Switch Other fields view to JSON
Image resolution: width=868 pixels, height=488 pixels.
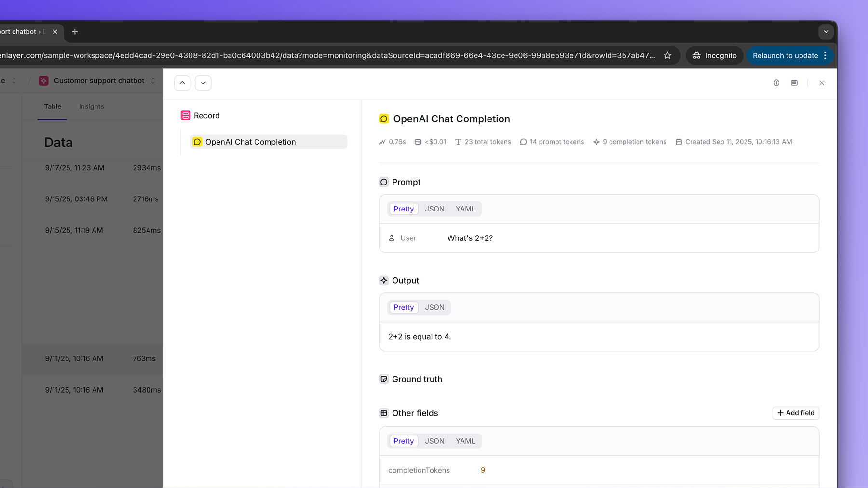(x=434, y=441)
